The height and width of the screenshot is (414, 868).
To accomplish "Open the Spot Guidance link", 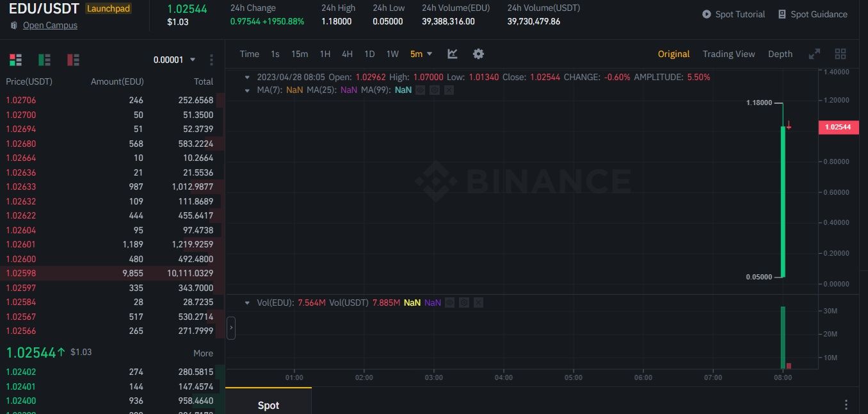I will (x=819, y=14).
